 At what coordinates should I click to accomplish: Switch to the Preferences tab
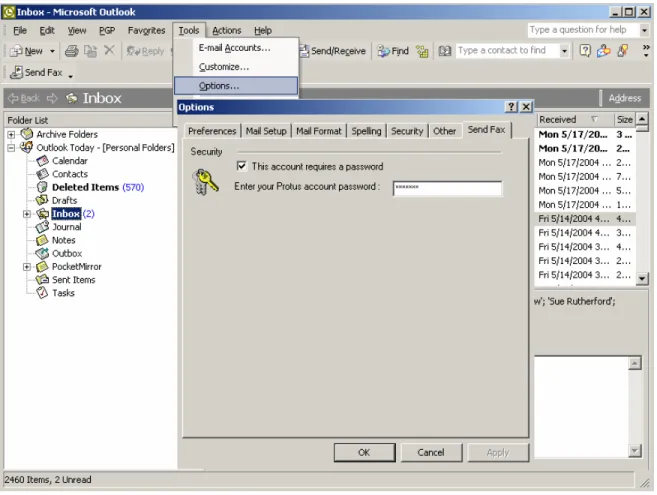212,131
